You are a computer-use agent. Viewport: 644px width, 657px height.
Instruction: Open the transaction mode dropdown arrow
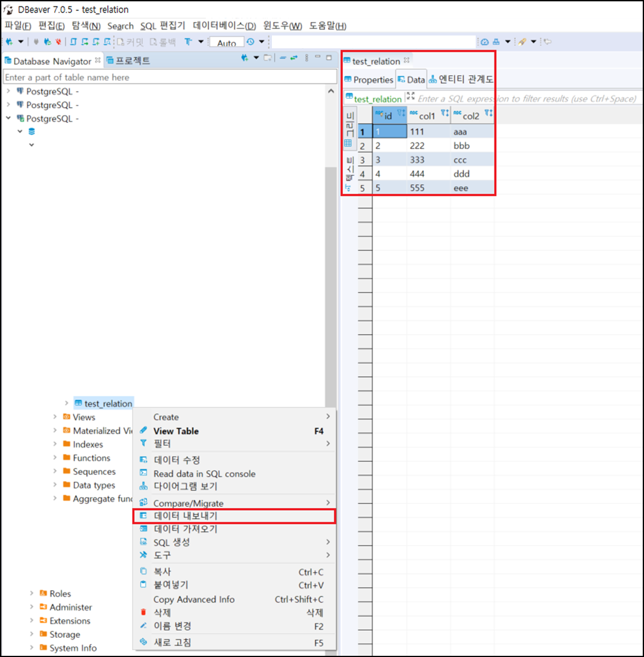(201, 41)
